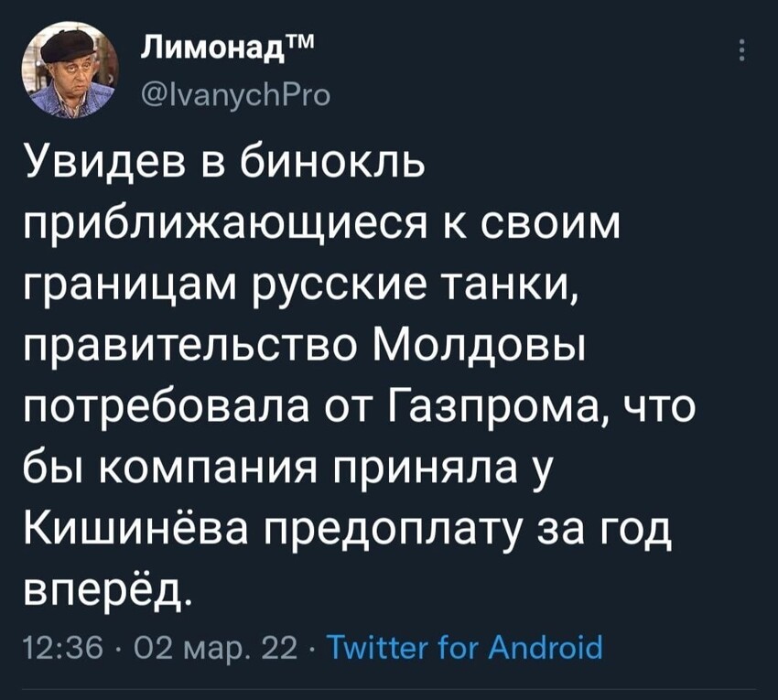Viewport: 778px width, 700px height.
Task: Select the word "Газпрома" in tweet text
Action: coord(498,409)
